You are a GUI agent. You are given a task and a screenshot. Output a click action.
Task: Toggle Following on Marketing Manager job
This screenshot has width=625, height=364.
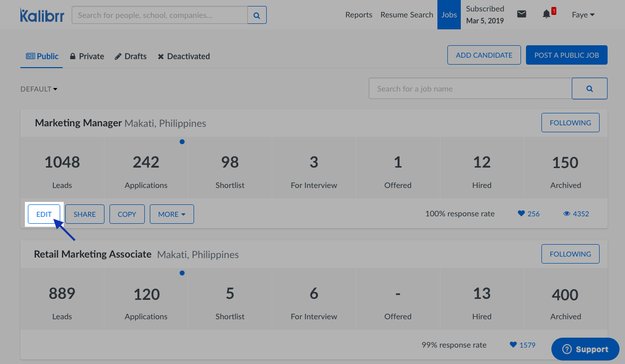pyautogui.click(x=570, y=123)
